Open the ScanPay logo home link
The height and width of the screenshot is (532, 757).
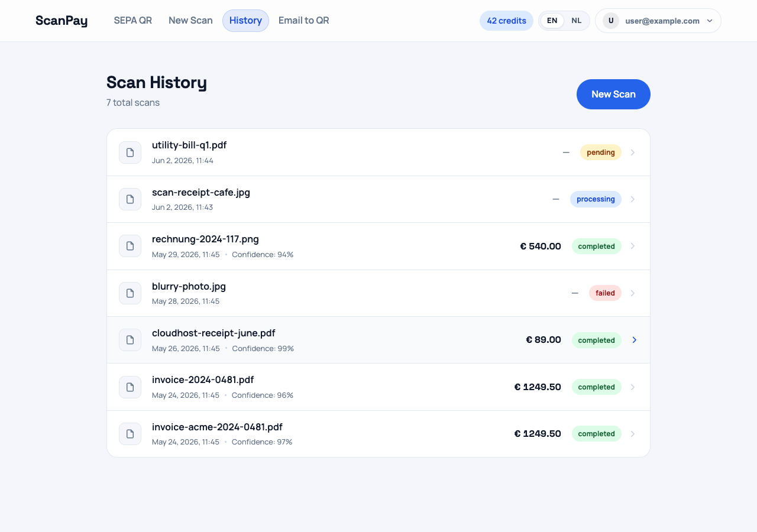pyautogui.click(x=62, y=21)
